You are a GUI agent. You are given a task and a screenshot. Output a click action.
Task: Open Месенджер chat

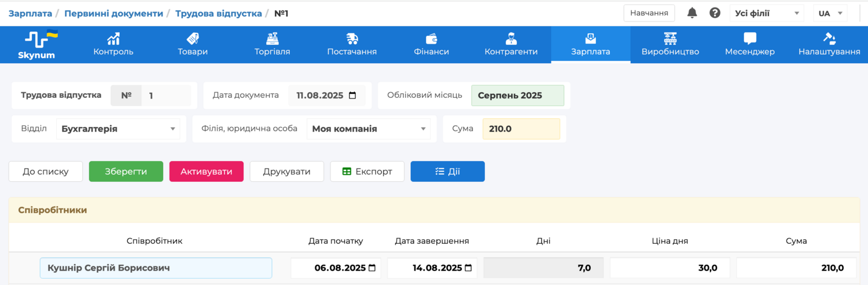749,45
